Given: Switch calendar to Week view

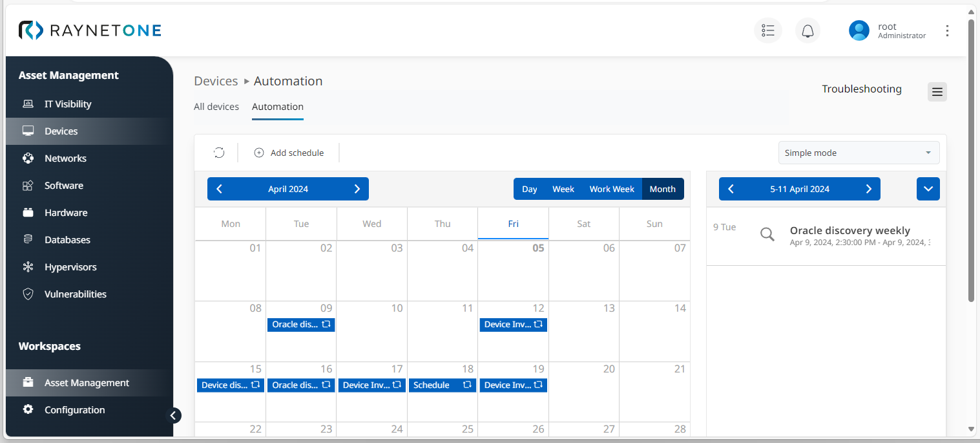Looking at the screenshot, I should coord(563,189).
